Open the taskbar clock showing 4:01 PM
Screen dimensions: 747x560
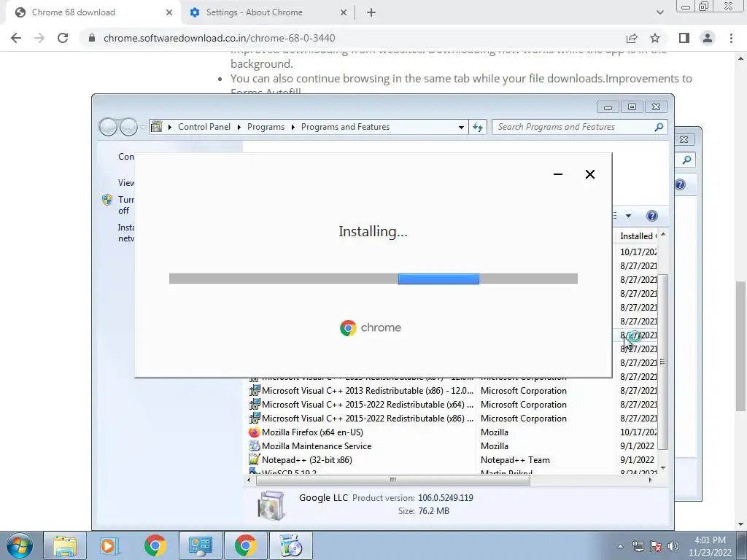(x=710, y=546)
